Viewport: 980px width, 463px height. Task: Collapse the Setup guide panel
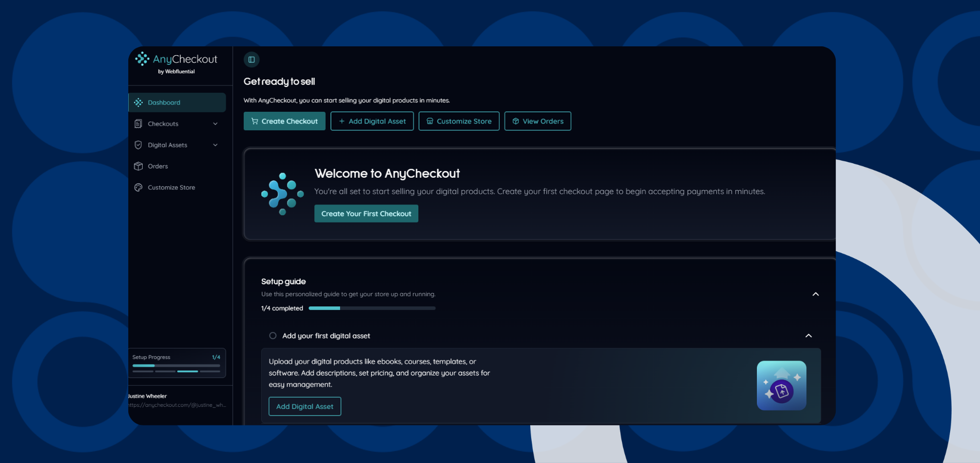click(x=815, y=294)
